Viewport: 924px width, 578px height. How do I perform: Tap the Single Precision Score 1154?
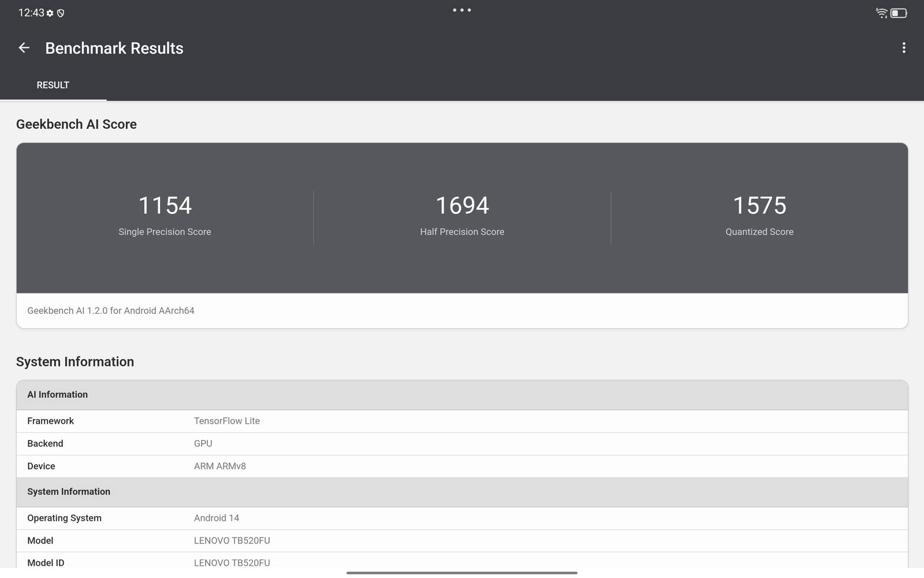(x=165, y=206)
